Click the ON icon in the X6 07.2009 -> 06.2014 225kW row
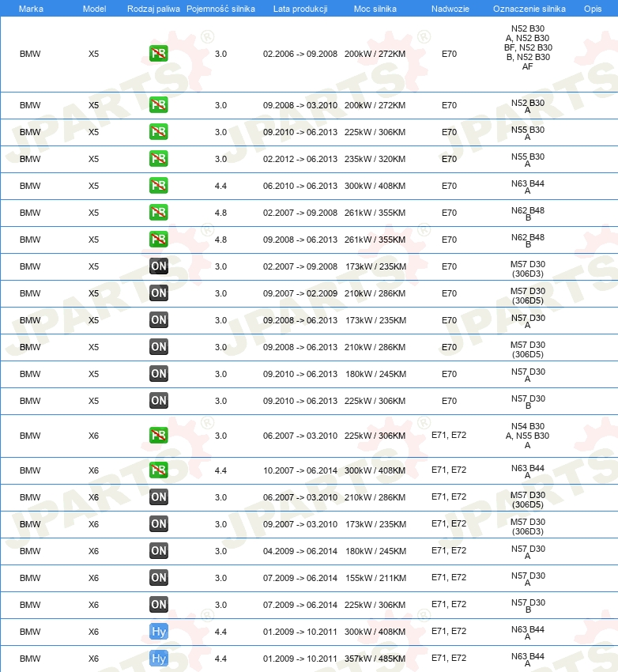This screenshot has height=672, width=618. tap(159, 605)
